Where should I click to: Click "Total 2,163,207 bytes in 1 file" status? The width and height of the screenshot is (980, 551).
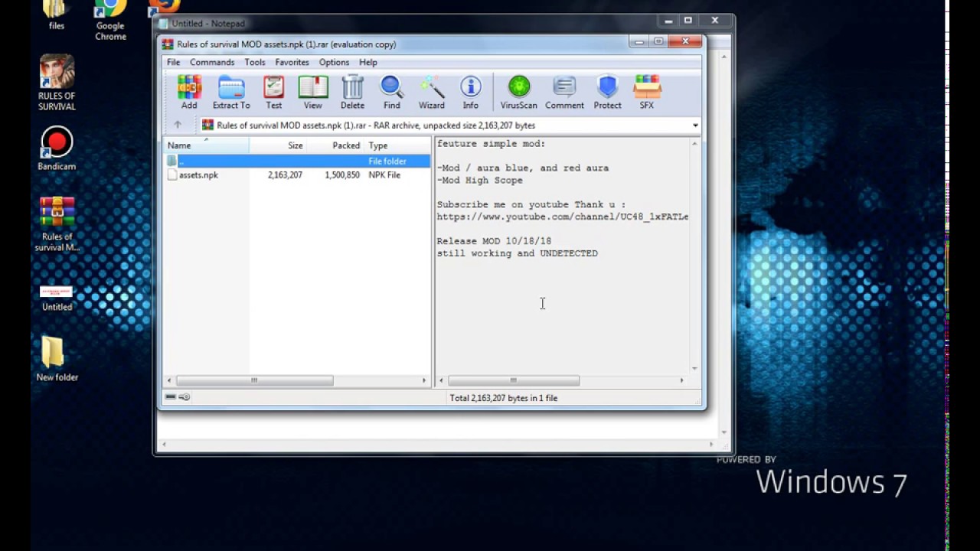click(504, 398)
